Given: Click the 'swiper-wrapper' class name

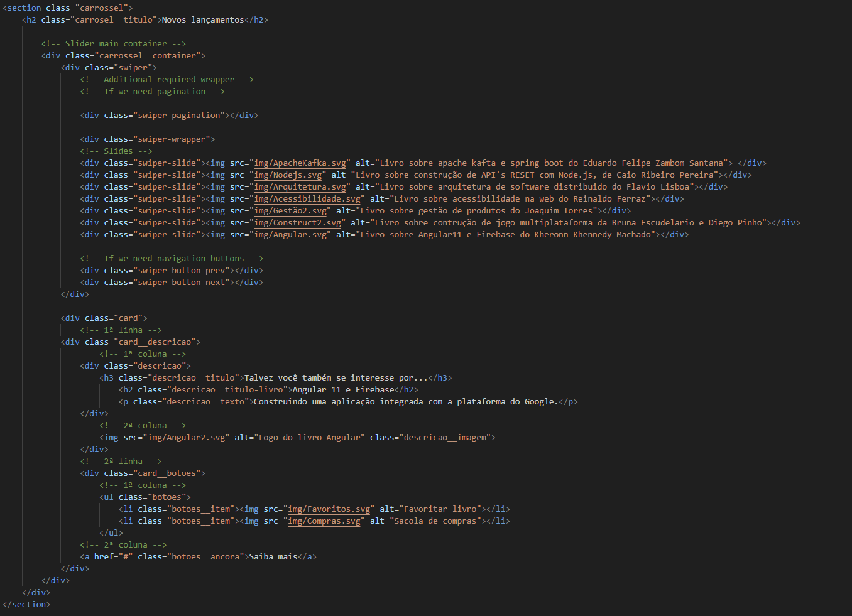Looking at the screenshot, I should (172, 139).
